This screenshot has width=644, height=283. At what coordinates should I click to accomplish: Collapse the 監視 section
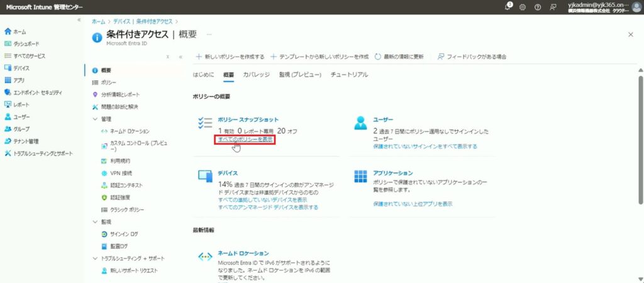(x=95, y=222)
